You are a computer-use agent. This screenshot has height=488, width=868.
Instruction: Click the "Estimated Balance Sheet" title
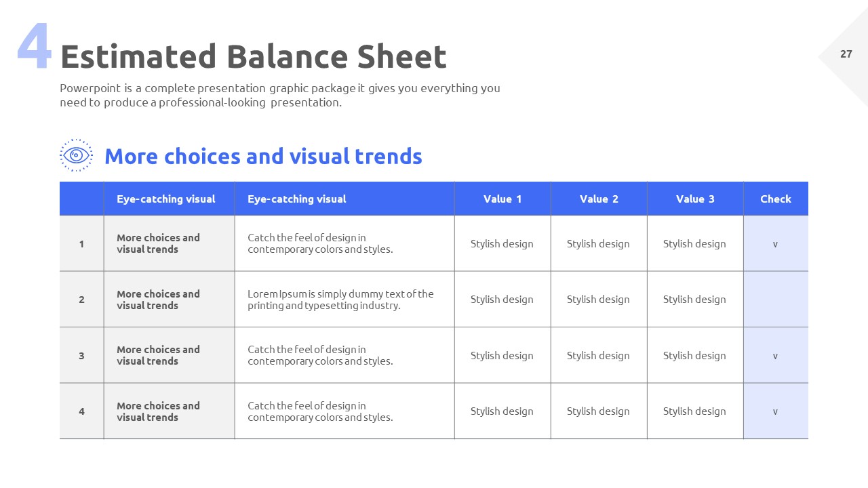254,57
